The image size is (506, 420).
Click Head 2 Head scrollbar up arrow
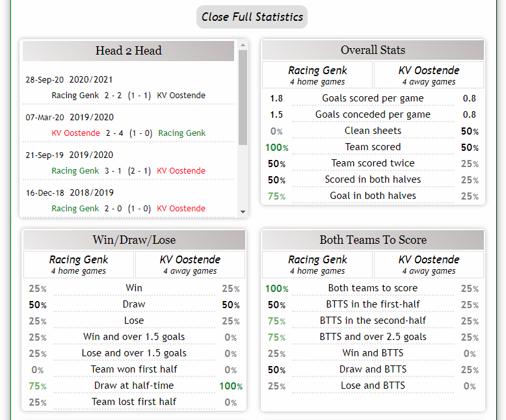tap(243, 45)
